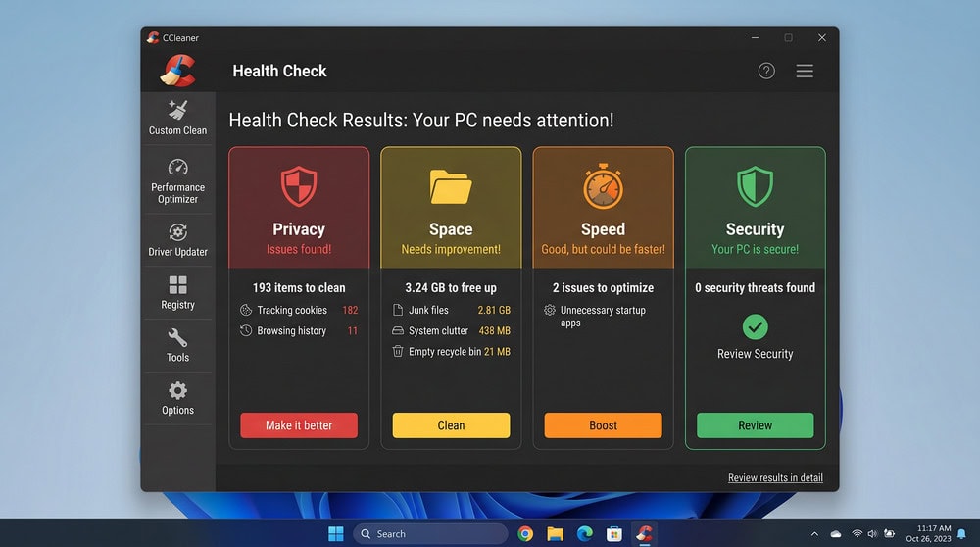This screenshot has width=980, height=547.
Task: Open Microsoft Store from taskbar
Action: (614, 534)
